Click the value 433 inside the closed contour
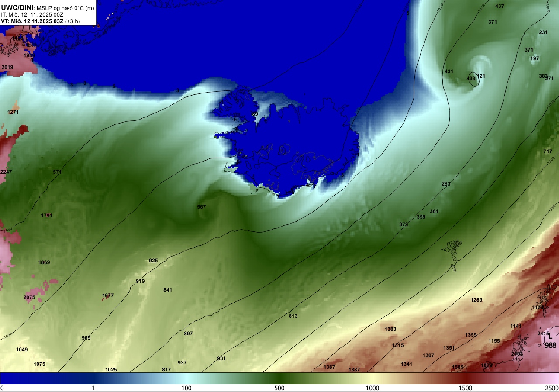Viewport: 559px width, 392px height. pyautogui.click(x=471, y=79)
